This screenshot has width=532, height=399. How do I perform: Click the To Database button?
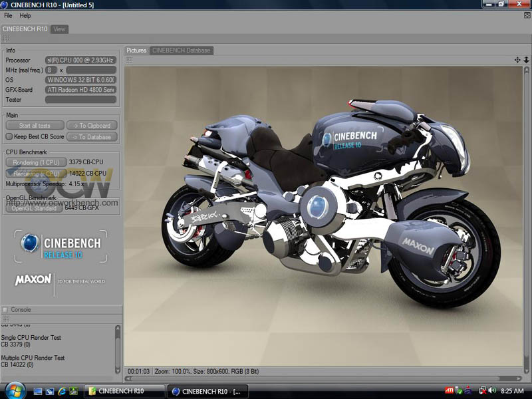click(92, 137)
